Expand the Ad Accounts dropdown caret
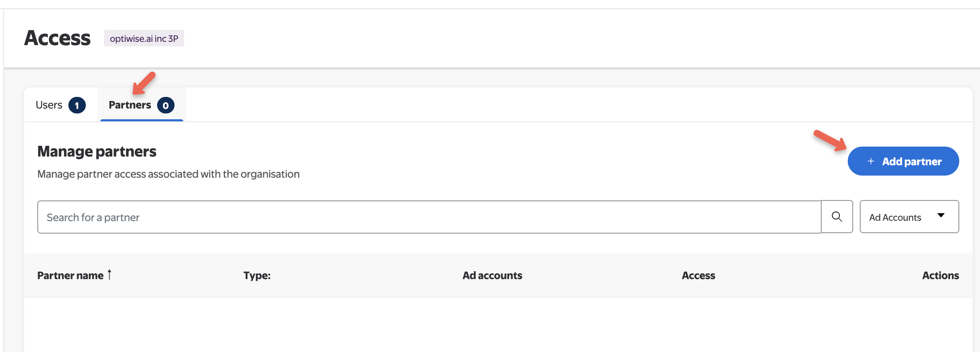 point(941,215)
